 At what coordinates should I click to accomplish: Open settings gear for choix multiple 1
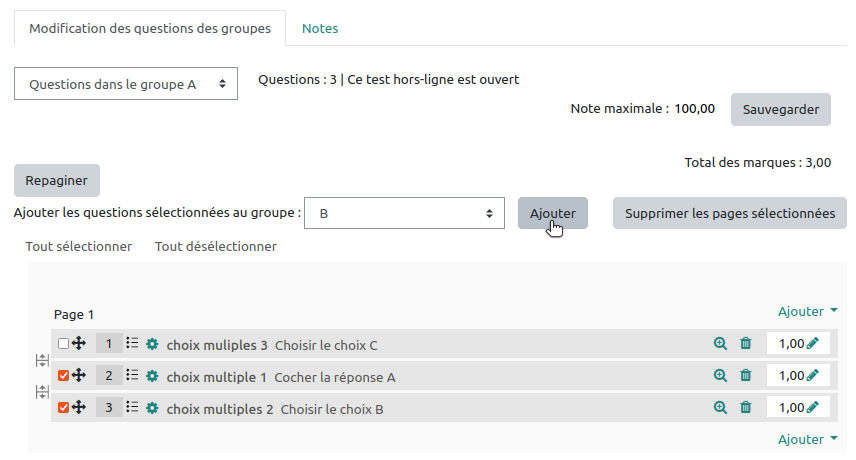pyautogui.click(x=152, y=376)
